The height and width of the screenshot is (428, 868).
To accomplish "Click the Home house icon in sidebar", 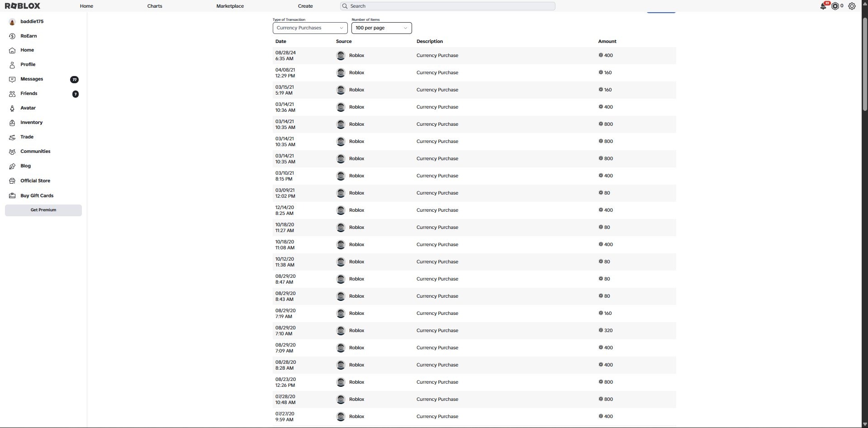I will click(12, 50).
